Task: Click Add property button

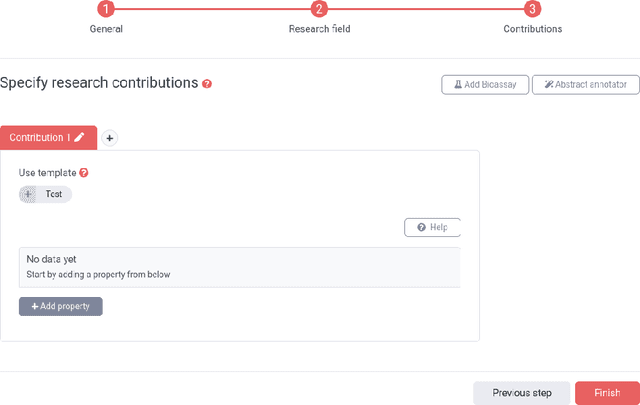Action: [61, 306]
